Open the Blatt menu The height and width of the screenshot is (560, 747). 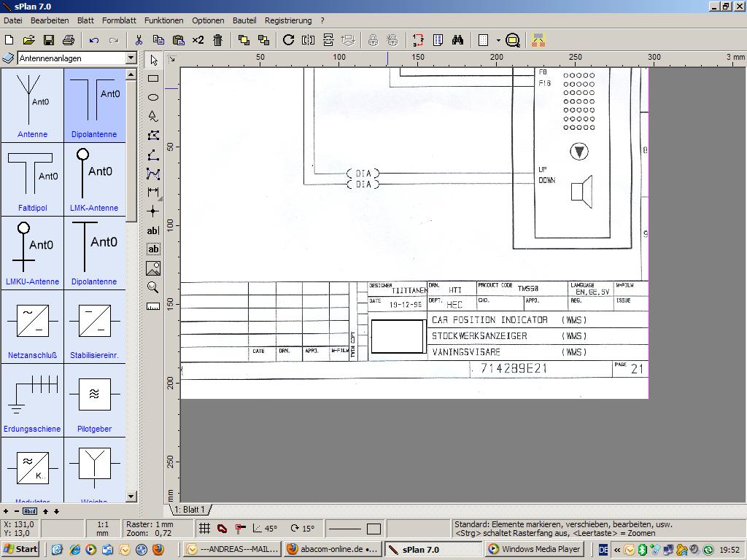tap(85, 20)
